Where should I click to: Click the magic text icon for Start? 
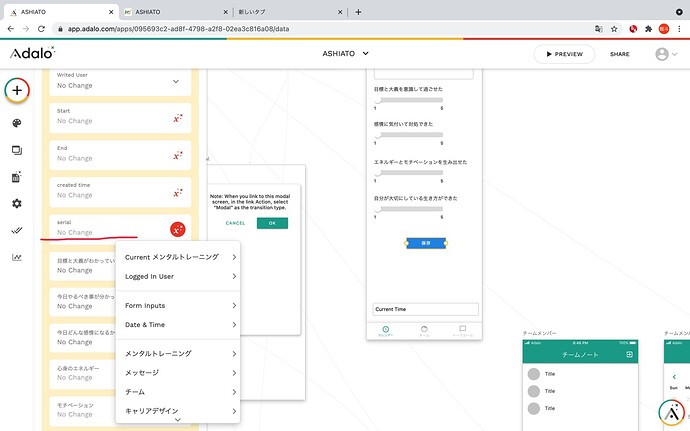[178, 118]
